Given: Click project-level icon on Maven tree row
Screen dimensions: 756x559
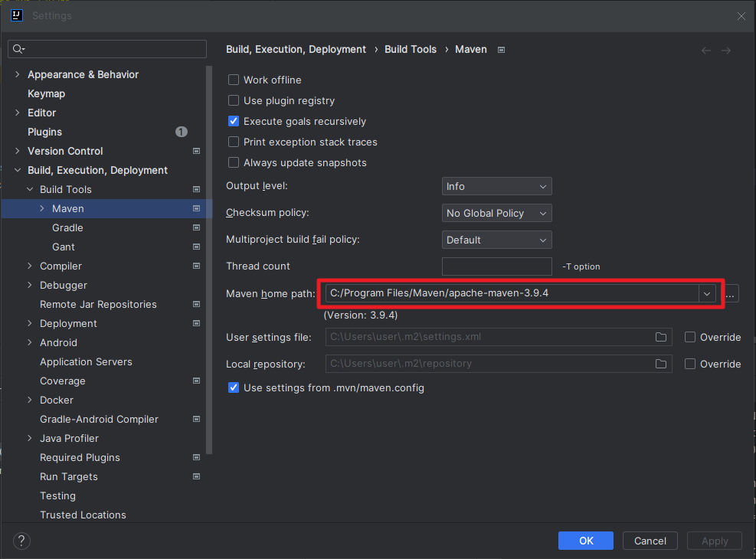Looking at the screenshot, I should coord(196,208).
